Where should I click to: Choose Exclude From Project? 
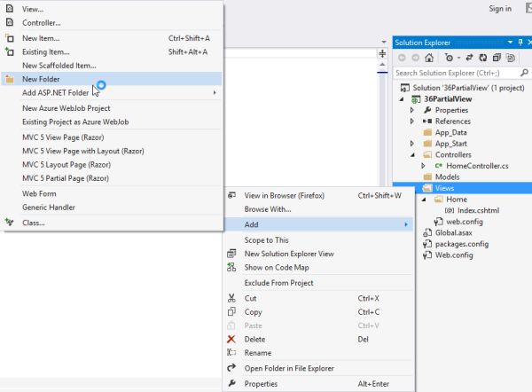point(279,283)
